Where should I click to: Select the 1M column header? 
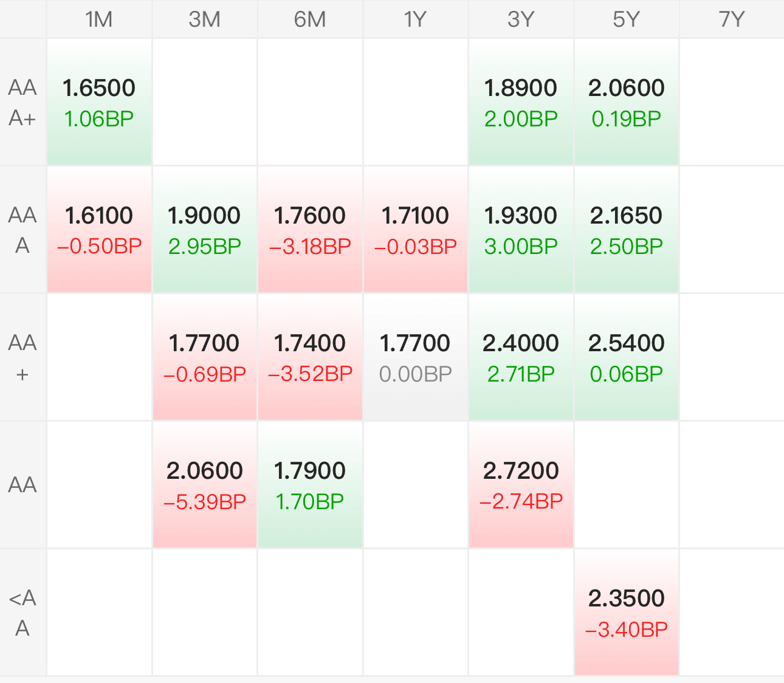tap(99, 19)
